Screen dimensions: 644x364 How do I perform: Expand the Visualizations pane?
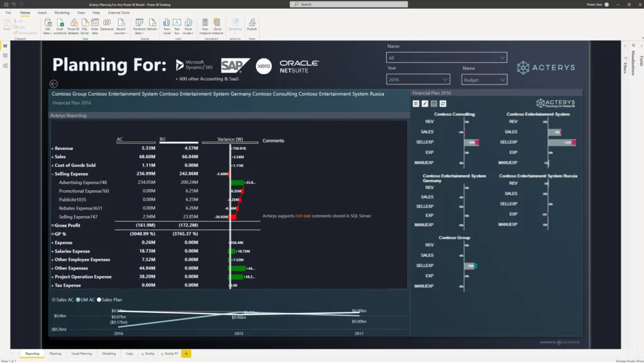(x=633, y=45)
